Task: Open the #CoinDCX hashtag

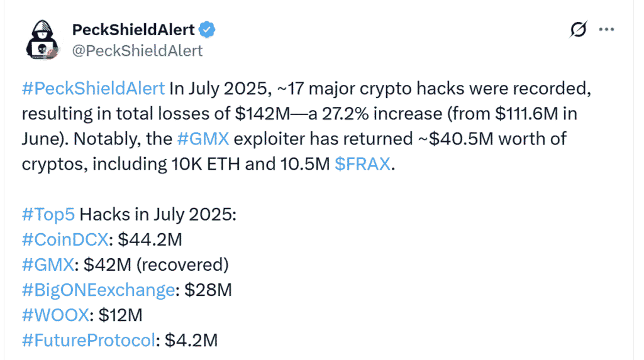Action: pyautogui.click(x=65, y=240)
